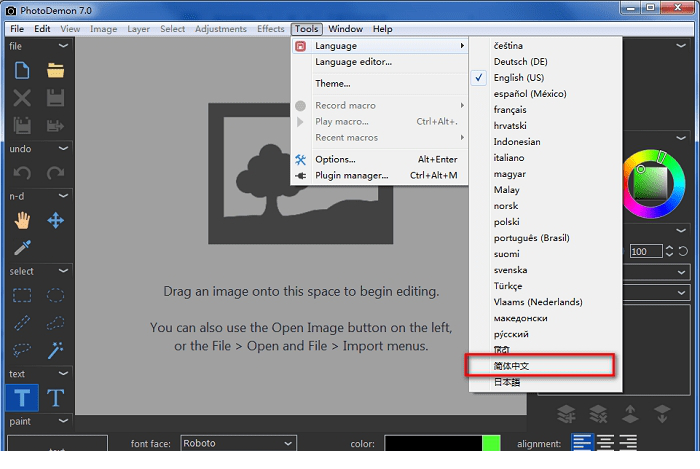Choose français language
Viewport: 700px width, 469px height.
point(545,110)
